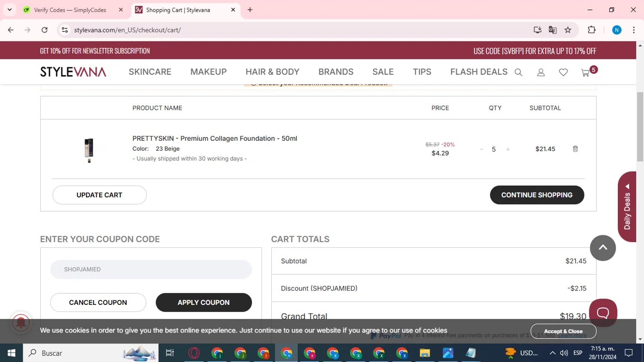Close the Shopping Cart | Stylevana tab
This screenshot has width=644, height=362.
point(233,10)
